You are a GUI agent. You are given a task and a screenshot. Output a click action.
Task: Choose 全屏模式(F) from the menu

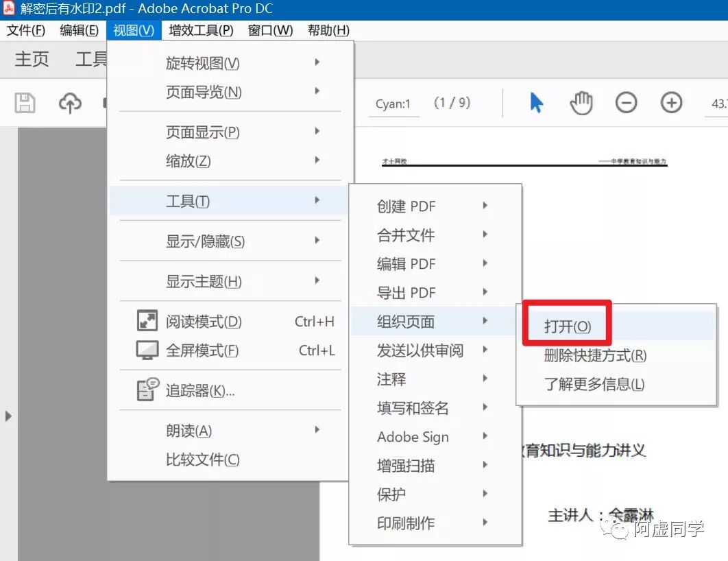230,350
